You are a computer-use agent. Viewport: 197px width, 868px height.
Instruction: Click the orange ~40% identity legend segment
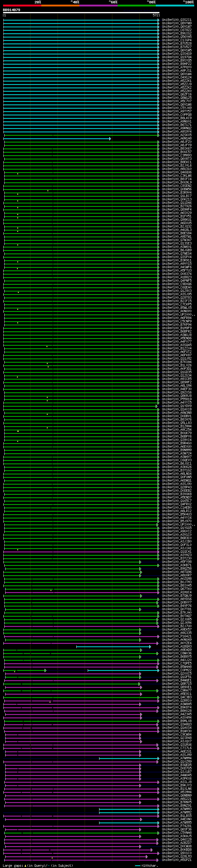[x=60, y=6]
